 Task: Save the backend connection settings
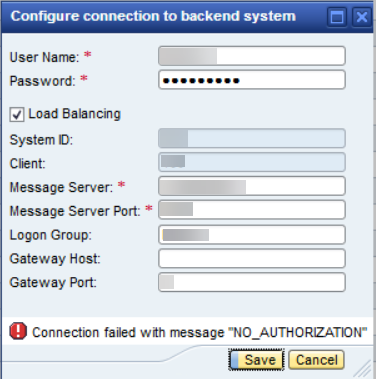(256, 360)
